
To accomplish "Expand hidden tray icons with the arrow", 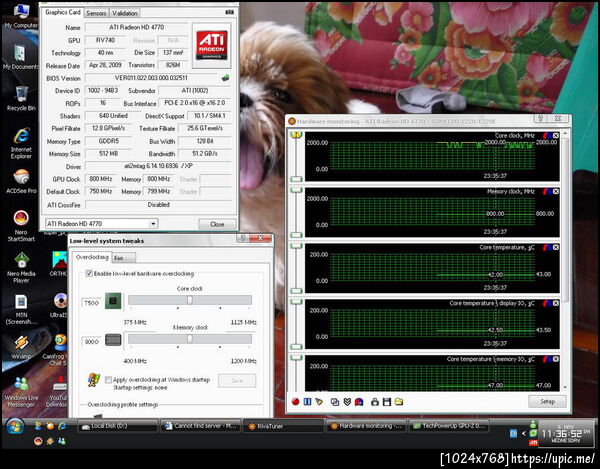I will 523,433.
